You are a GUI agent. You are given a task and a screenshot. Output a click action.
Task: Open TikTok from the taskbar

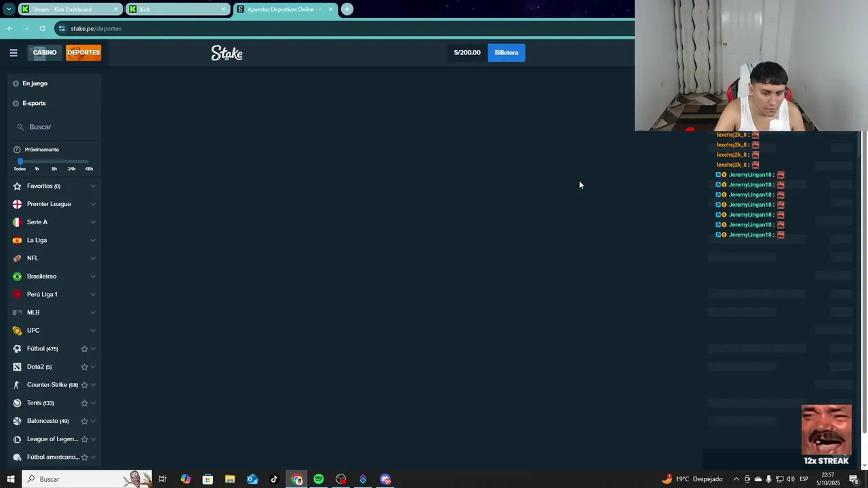(274, 479)
